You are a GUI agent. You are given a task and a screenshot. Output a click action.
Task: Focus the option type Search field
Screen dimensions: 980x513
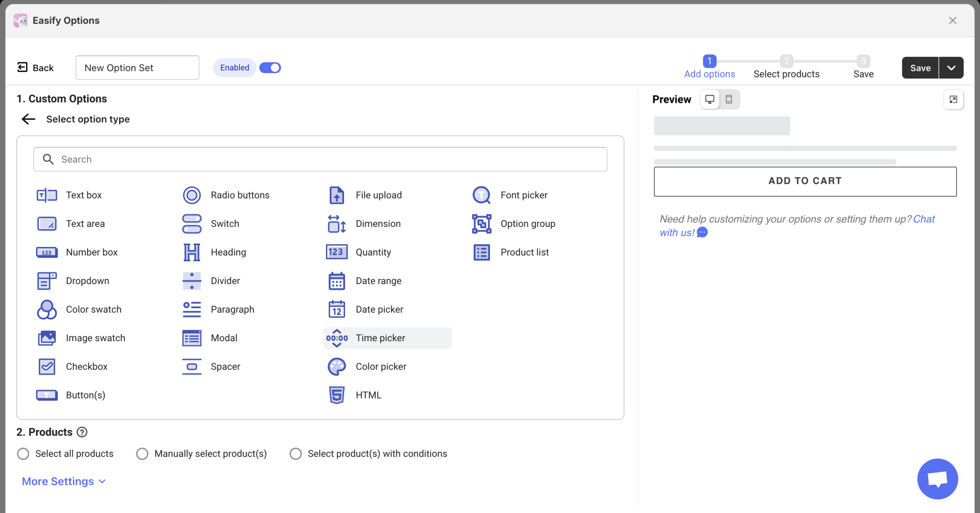(x=320, y=159)
